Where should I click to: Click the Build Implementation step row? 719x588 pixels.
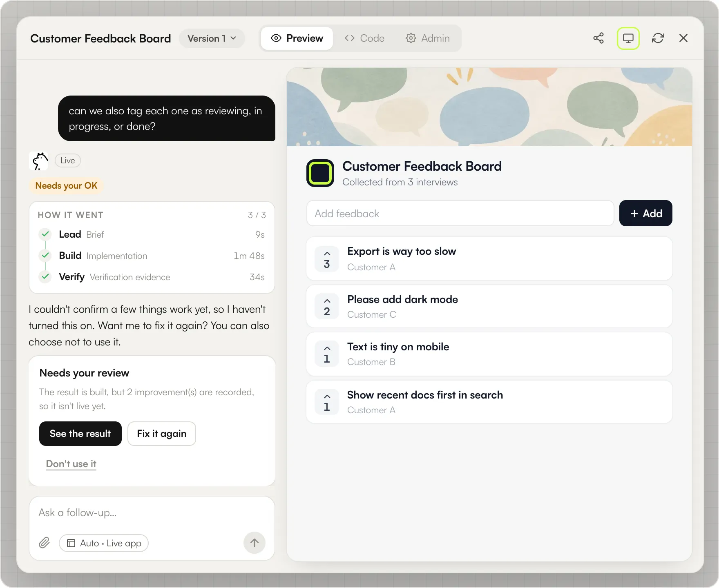click(x=152, y=256)
